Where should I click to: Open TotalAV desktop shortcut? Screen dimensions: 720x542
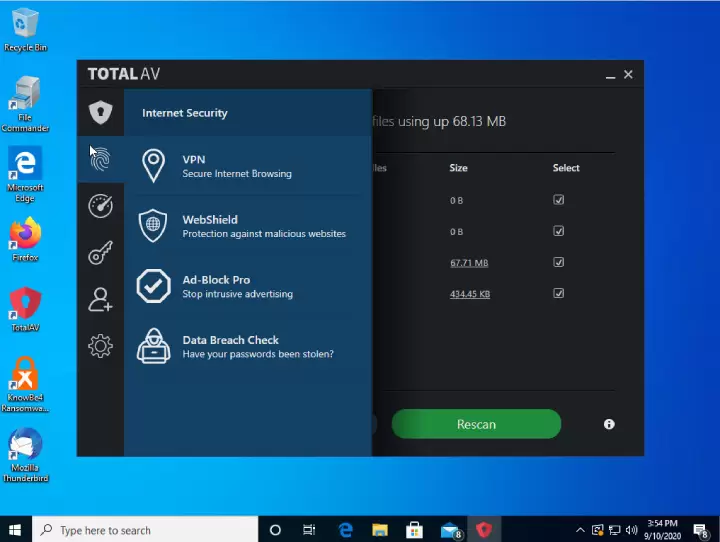[25, 310]
